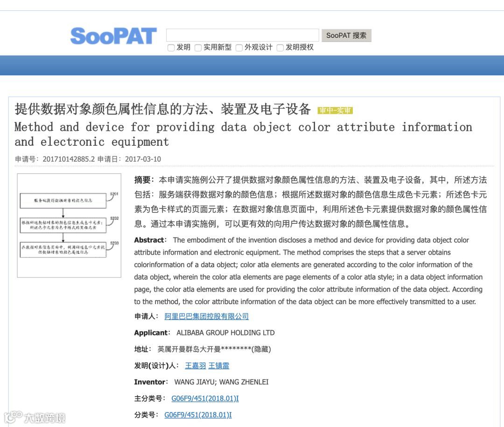Click the English title starting 'Method and device'

(x=243, y=134)
